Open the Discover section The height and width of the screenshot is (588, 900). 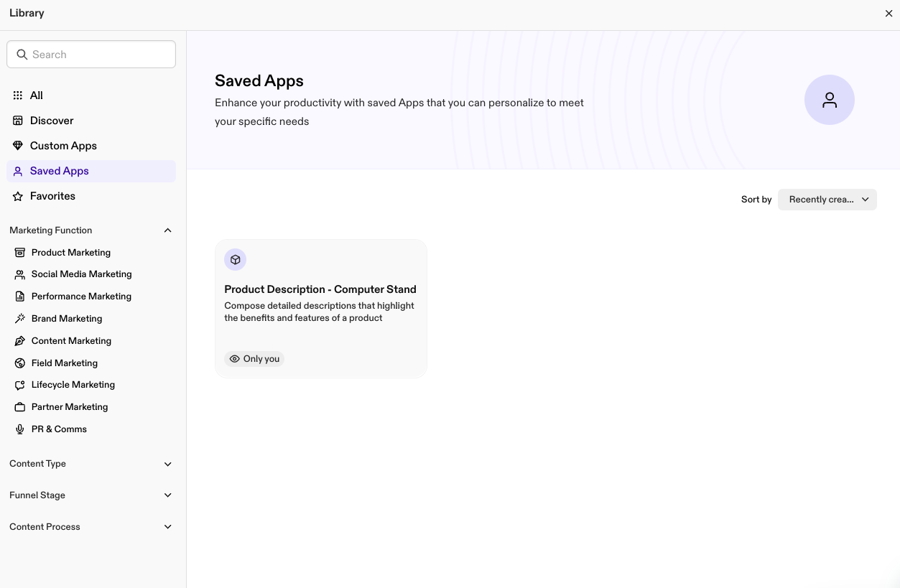point(91,121)
